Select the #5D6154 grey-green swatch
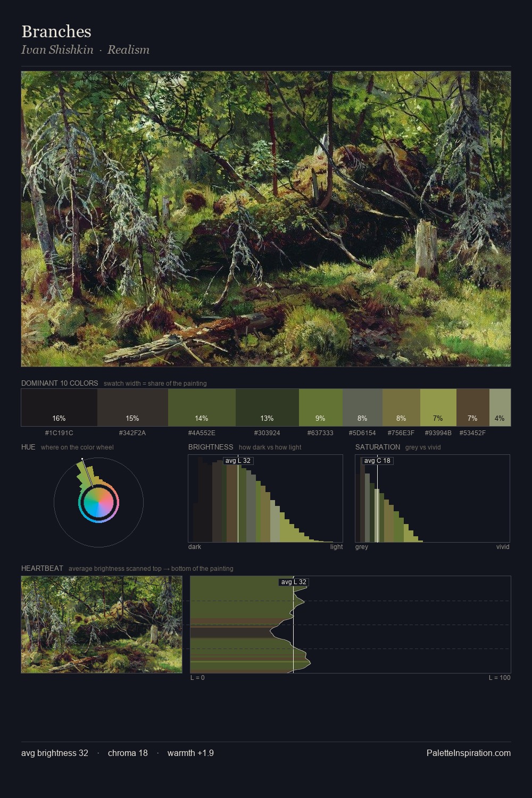 pos(362,408)
